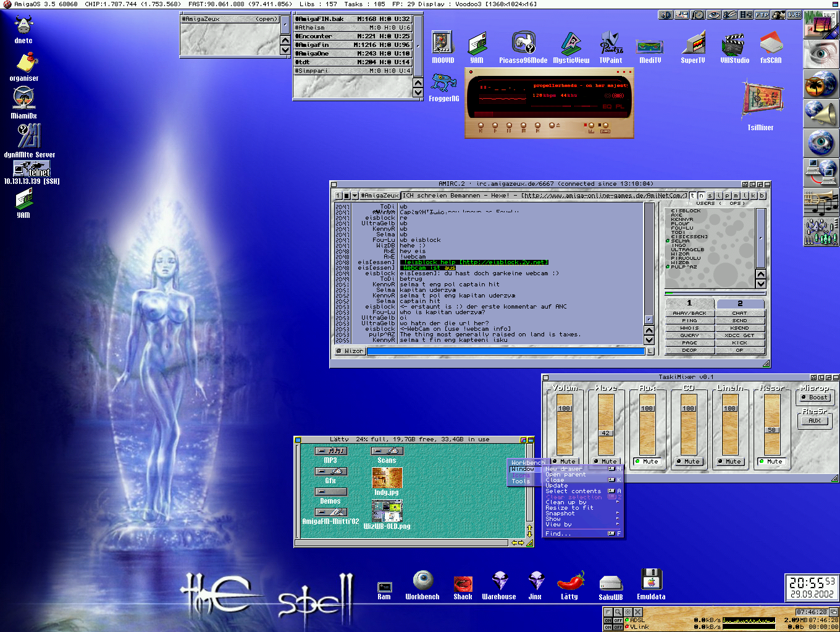
Task: Select 'Select contents' in Window menu
Action: (573, 491)
